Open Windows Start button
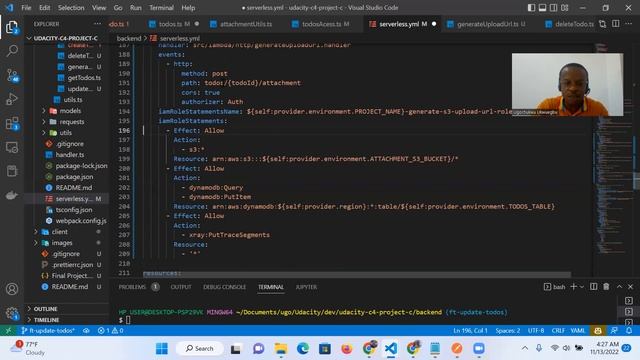 tap(162, 349)
